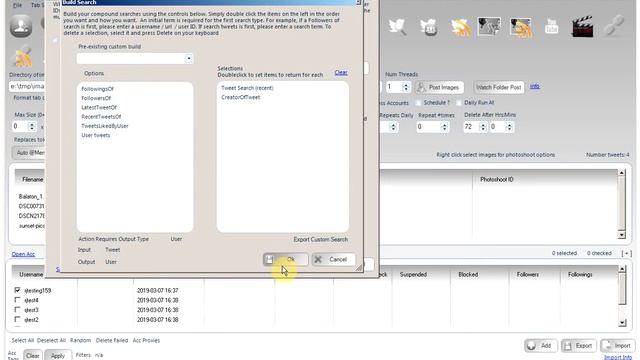Select User tweets in Options list
Viewport: 640px width, 360px height.
point(96,135)
